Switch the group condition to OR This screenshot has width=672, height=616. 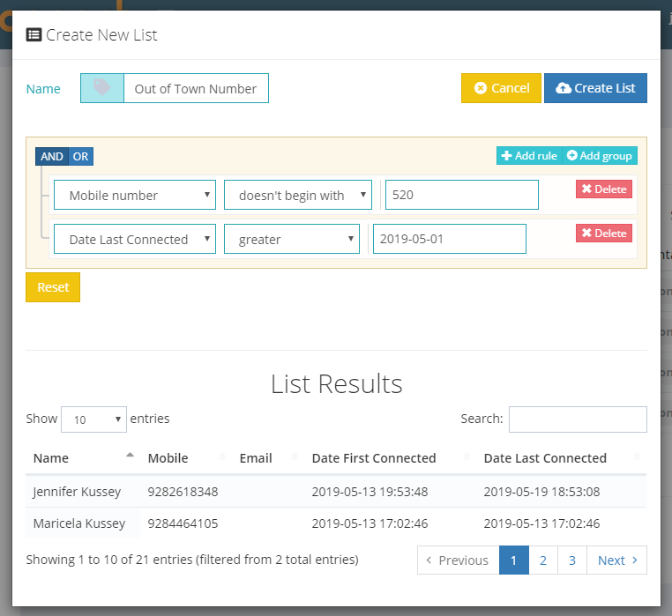[x=80, y=156]
